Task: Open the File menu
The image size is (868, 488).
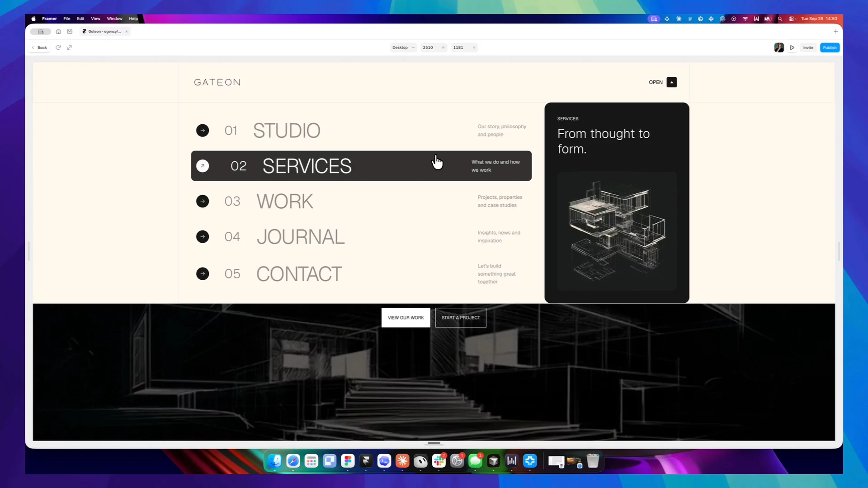Action: (67, 19)
